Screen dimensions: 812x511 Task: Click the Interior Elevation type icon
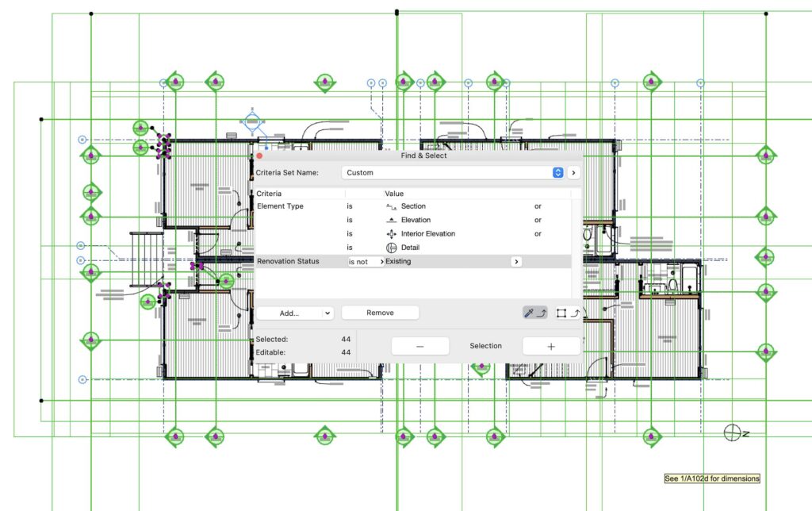pyautogui.click(x=391, y=234)
